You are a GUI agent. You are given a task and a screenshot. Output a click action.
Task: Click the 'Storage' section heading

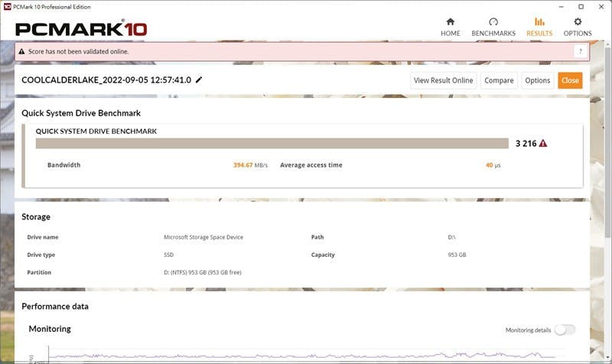tap(36, 217)
